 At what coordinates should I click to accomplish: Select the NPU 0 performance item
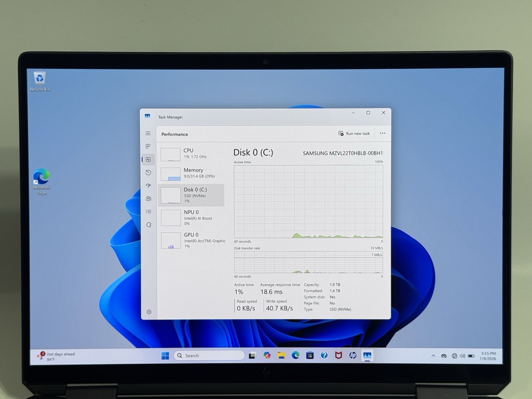pos(193,217)
